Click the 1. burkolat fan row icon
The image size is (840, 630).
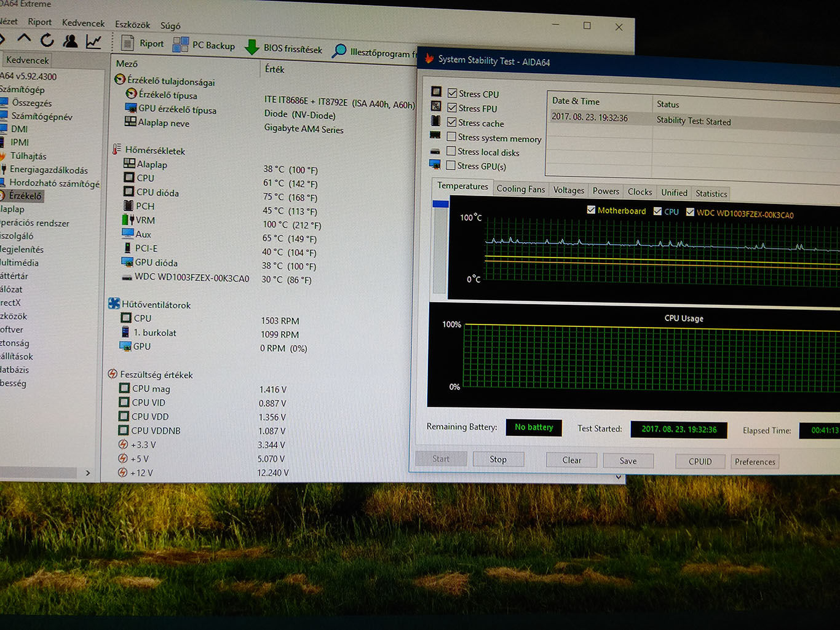pos(125,332)
